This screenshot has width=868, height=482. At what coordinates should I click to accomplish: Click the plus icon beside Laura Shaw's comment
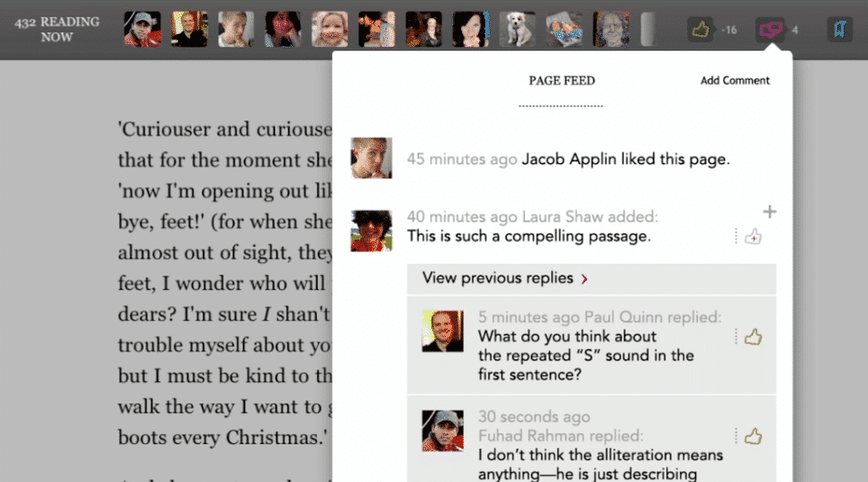tap(770, 212)
